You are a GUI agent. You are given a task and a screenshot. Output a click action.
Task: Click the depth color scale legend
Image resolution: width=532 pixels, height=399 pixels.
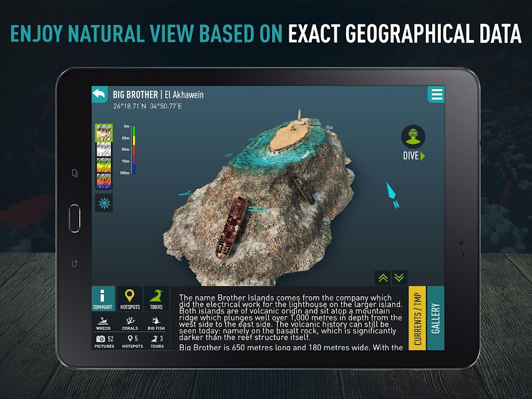coord(129,150)
